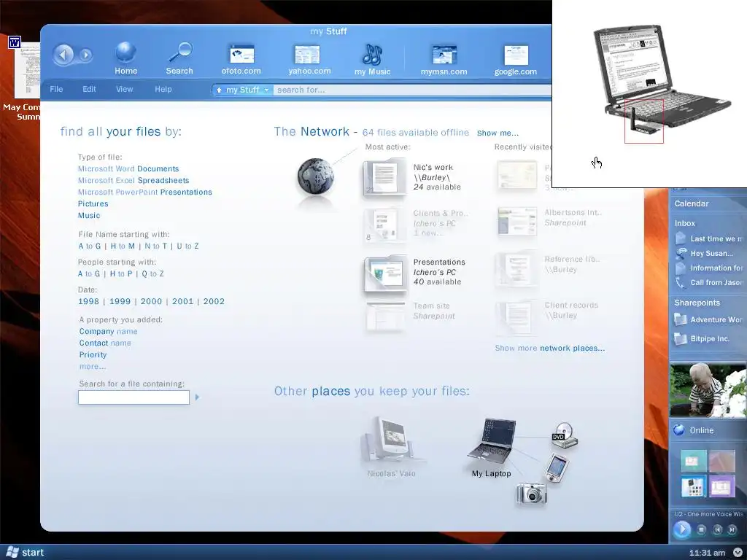Open the View menu

pyautogui.click(x=124, y=89)
